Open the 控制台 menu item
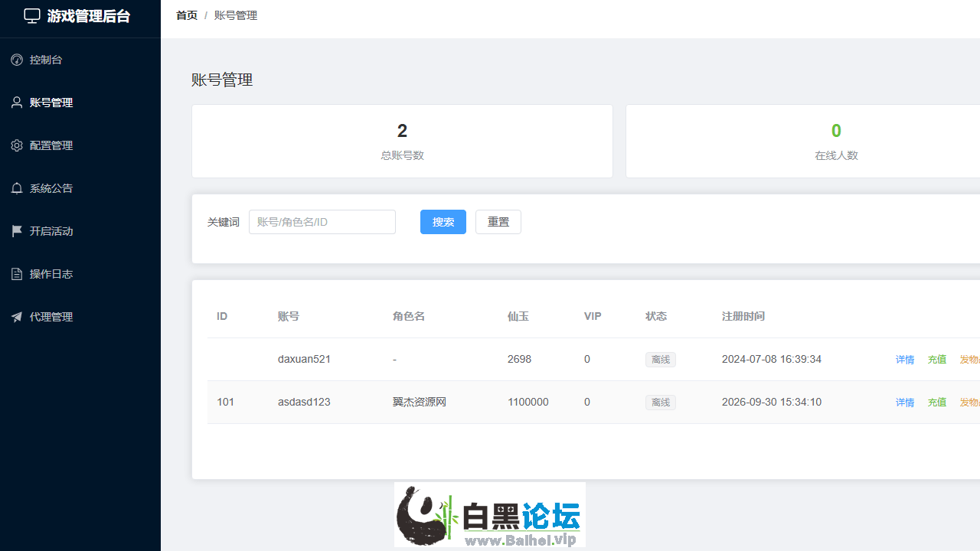Image resolution: width=980 pixels, height=551 pixels. tap(80, 60)
